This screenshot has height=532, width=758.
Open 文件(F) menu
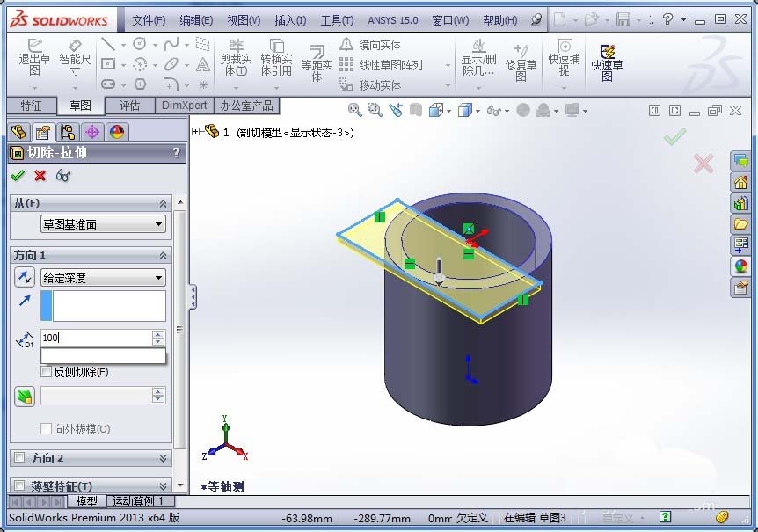pos(149,20)
